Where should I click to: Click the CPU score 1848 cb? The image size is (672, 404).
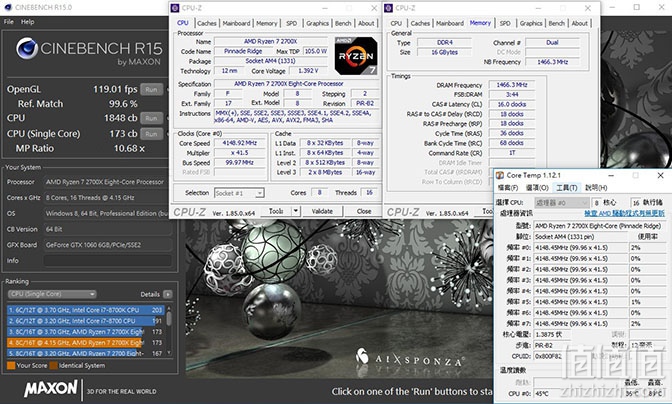click(120, 118)
